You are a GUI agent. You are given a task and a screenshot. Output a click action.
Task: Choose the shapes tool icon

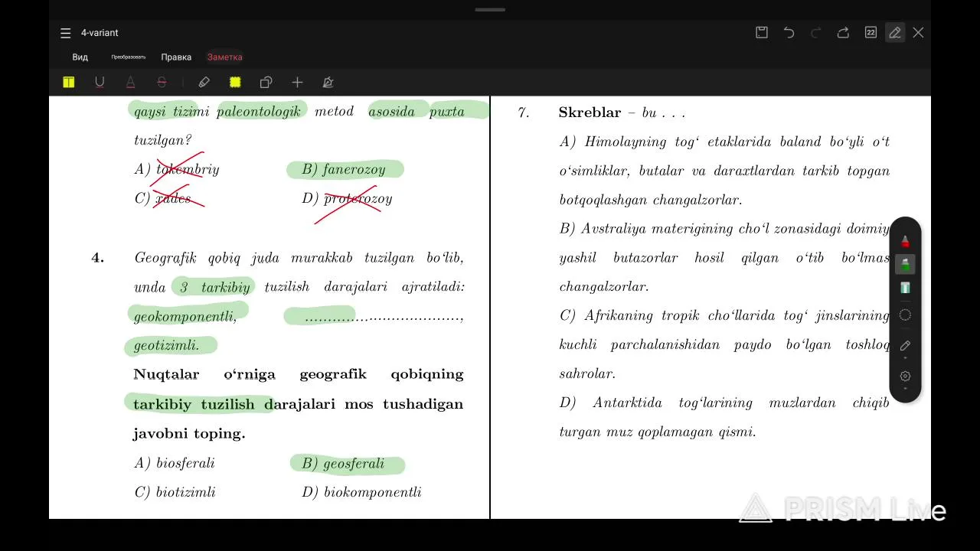pyautogui.click(x=266, y=83)
